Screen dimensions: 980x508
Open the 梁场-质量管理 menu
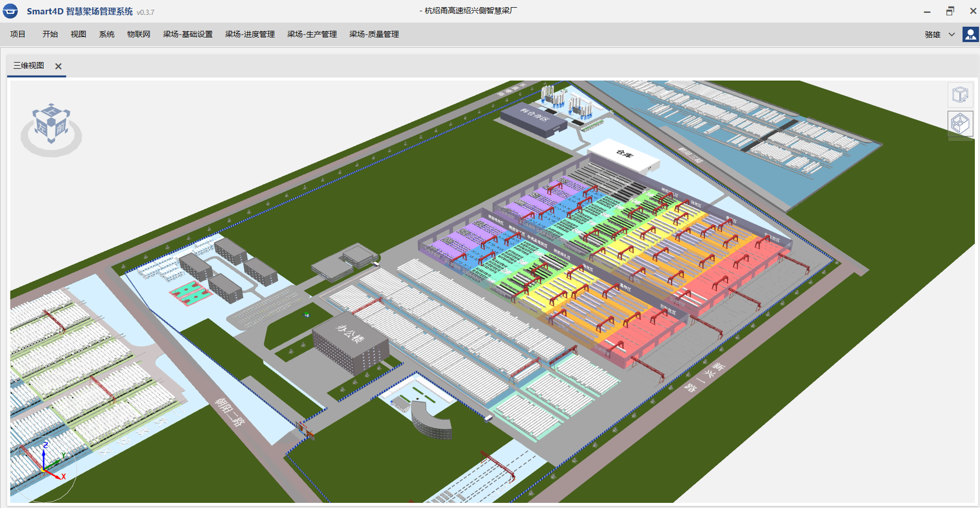click(x=374, y=34)
